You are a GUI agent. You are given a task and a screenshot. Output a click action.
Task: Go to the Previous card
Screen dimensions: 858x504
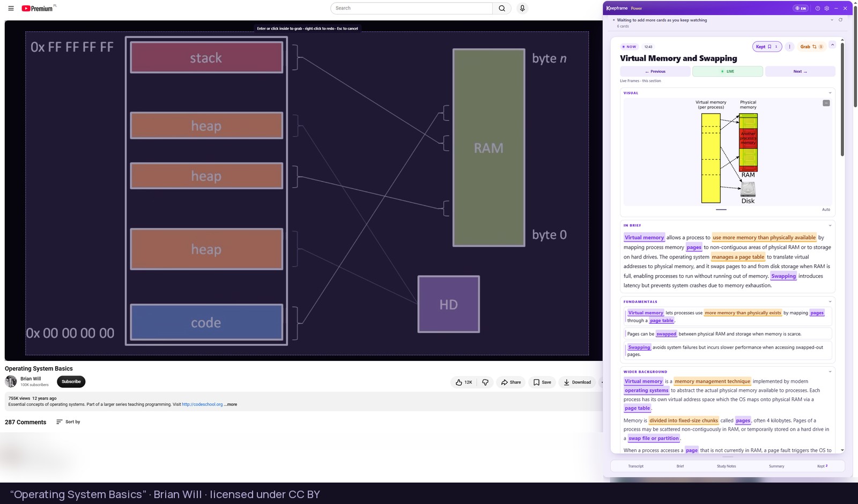pos(655,71)
